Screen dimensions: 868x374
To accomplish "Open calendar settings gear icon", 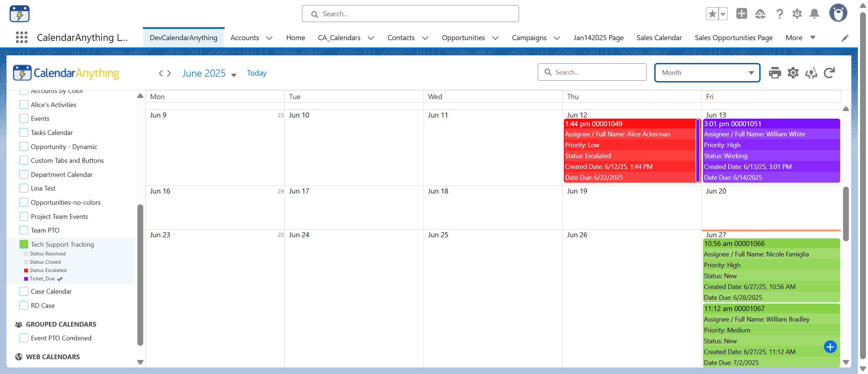I will [793, 73].
